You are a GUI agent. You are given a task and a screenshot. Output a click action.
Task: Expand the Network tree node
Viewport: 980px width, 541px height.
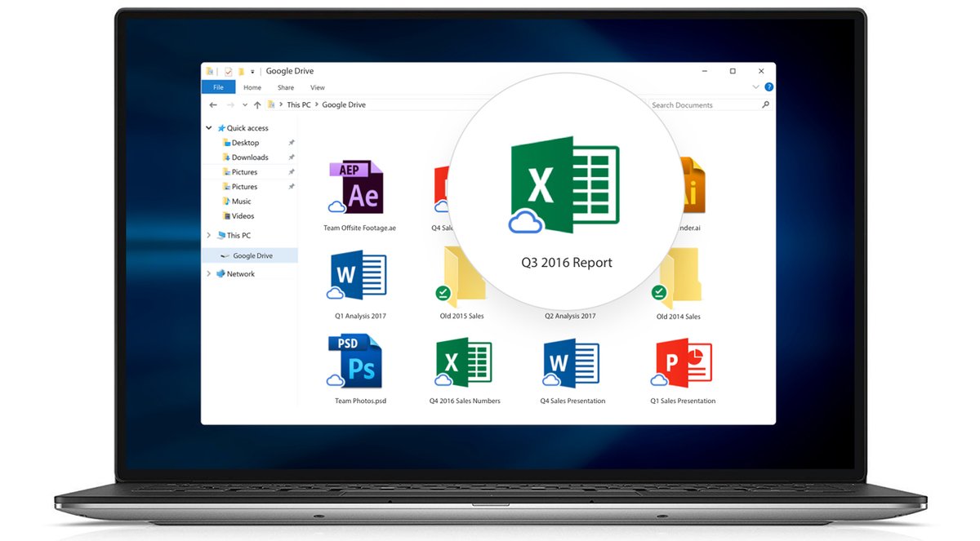pos(209,274)
